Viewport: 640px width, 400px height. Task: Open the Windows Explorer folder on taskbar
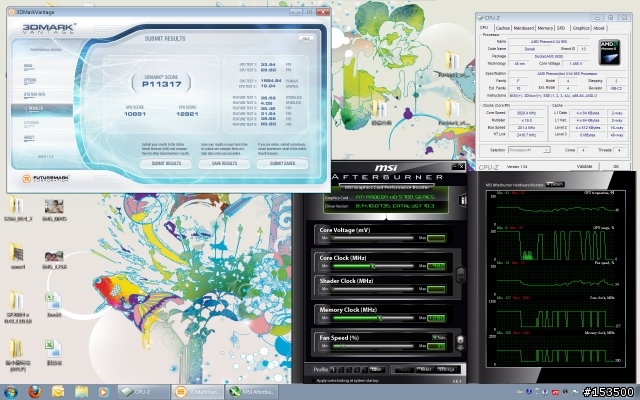point(81,392)
